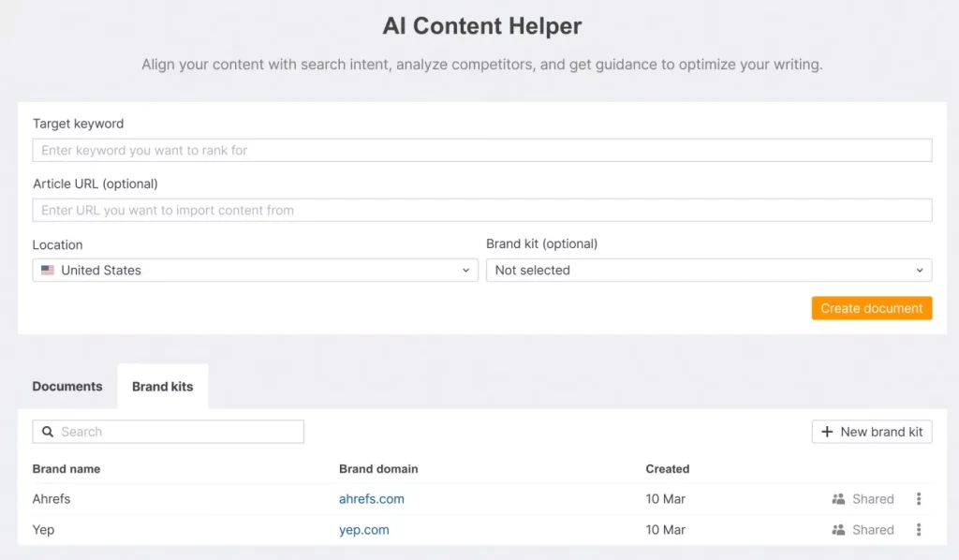This screenshot has height=560, width=959.
Task: Switch to the Documents tab
Action: pos(67,387)
